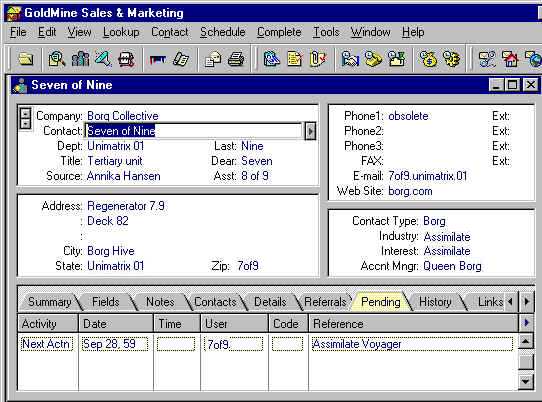Open the Lookup menu
Screen dimensions: 542x402
(121, 32)
